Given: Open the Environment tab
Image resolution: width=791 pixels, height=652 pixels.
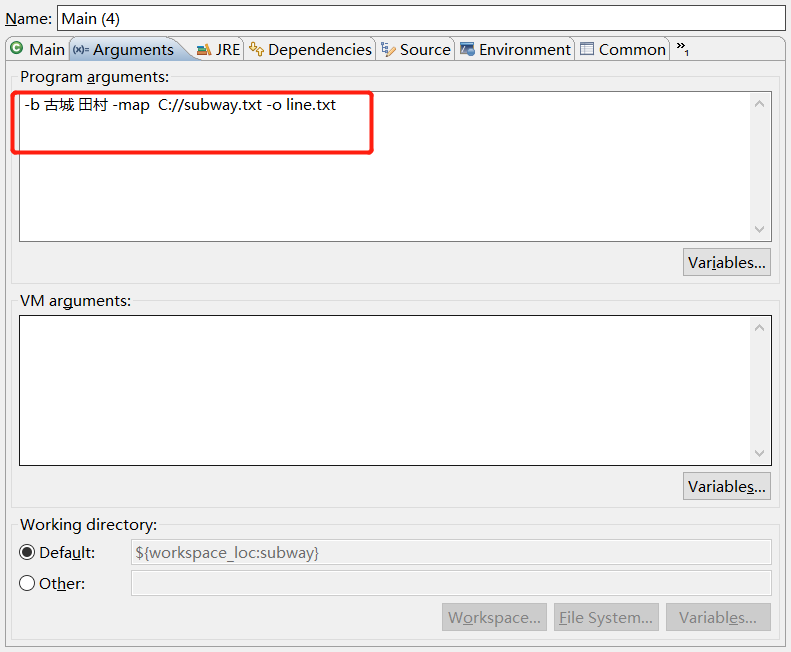Looking at the screenshot, I should pyautogui.click(x=515, y=49).
